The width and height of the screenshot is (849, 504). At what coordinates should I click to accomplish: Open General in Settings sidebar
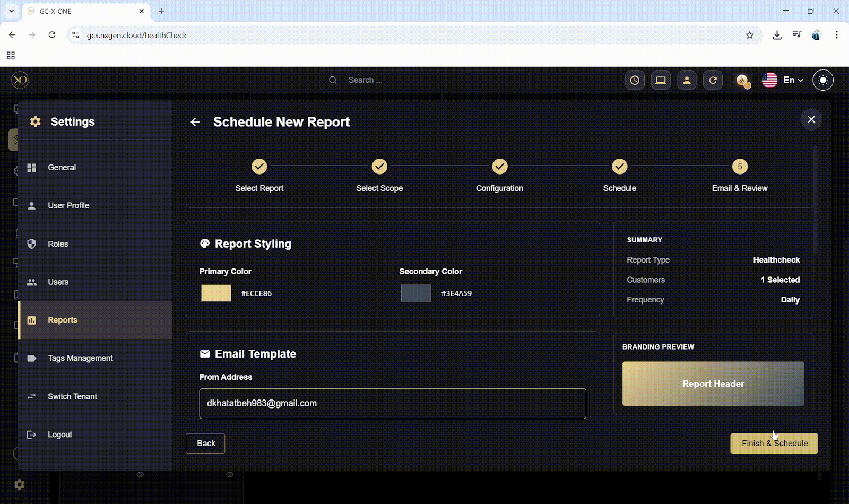(x=62, y=168)
